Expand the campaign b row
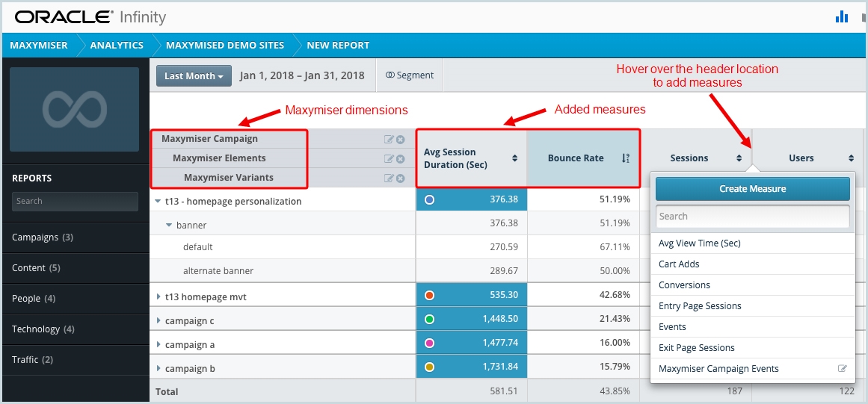868x404 pixels. pos(158,368)
